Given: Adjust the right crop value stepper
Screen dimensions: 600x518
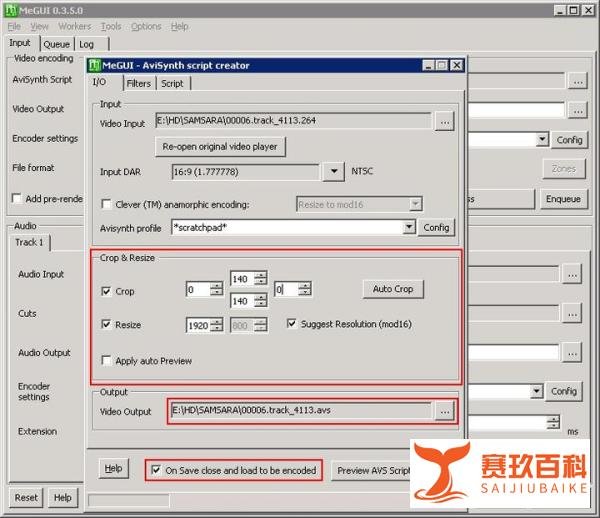Looking at the screenshot, I should 305,289.
